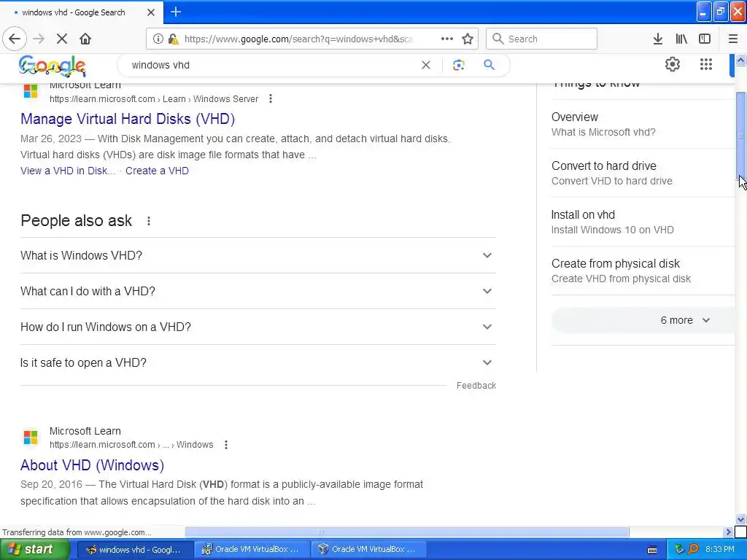Clear the Google search query
This screenshot has height=560, width=747.
pos(426,65)
